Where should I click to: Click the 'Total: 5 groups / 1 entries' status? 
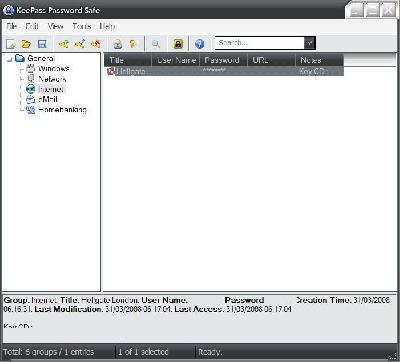49,352
